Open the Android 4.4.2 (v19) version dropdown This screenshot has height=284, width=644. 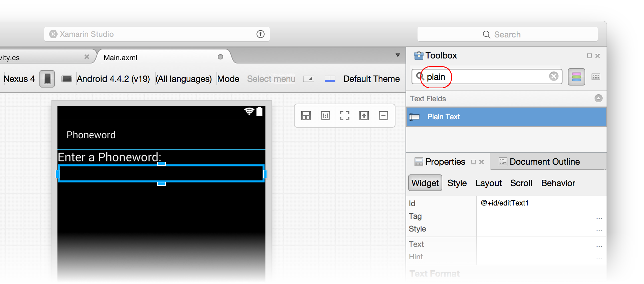coord(113,79)
